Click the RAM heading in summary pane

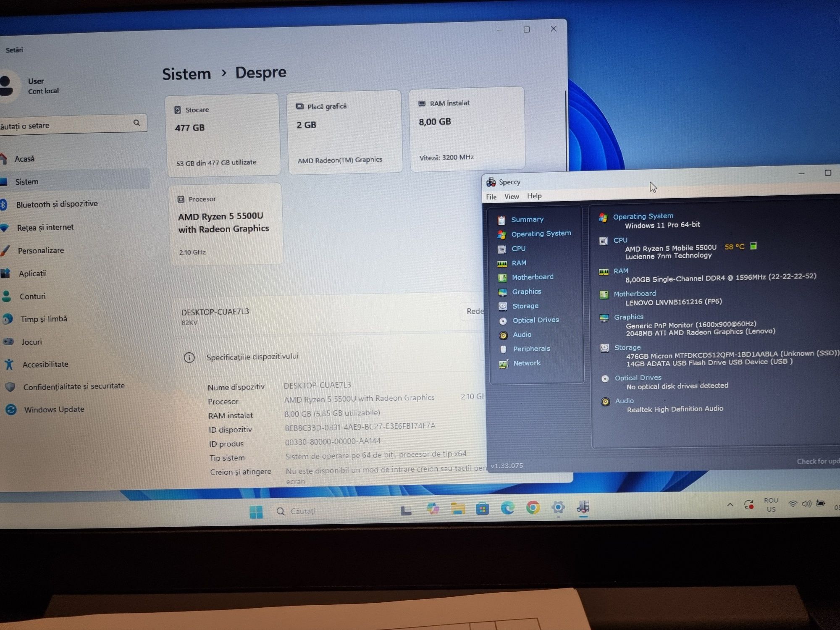(621, 271)
